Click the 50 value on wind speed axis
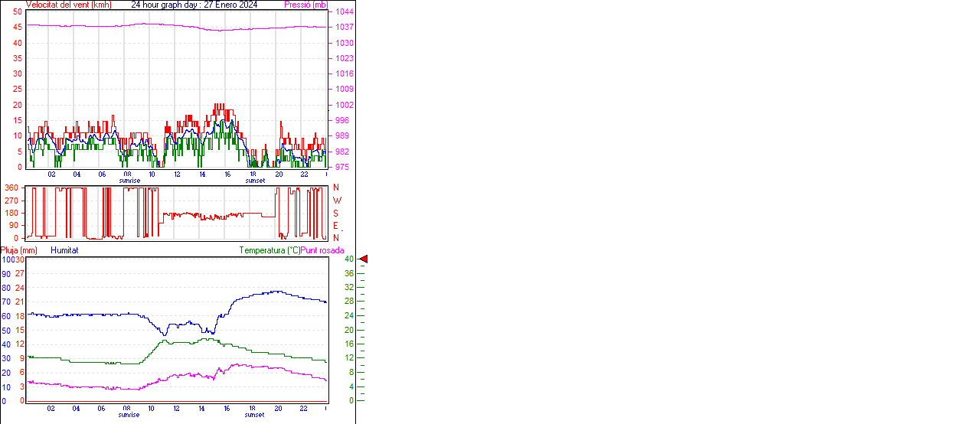The width and height of the screenshot is (980, 424). point(18,11)
